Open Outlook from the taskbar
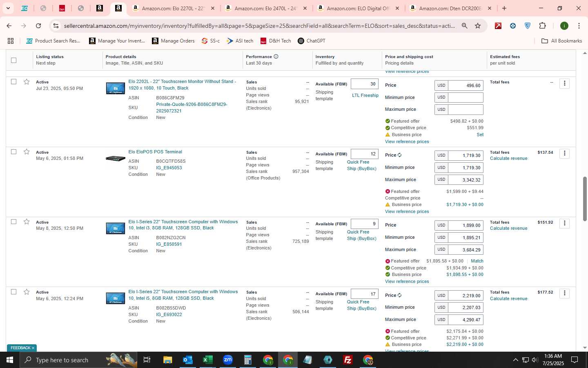 point(187,360)
